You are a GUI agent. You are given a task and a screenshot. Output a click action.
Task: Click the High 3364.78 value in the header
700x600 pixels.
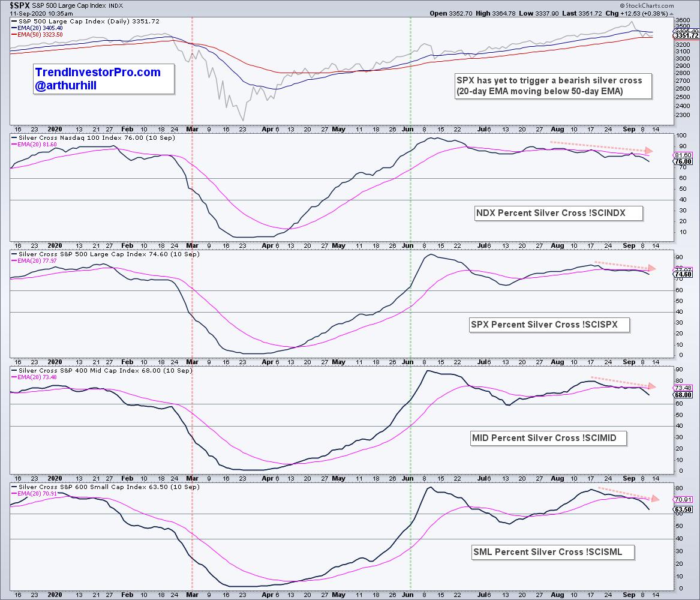pos(495,13)
